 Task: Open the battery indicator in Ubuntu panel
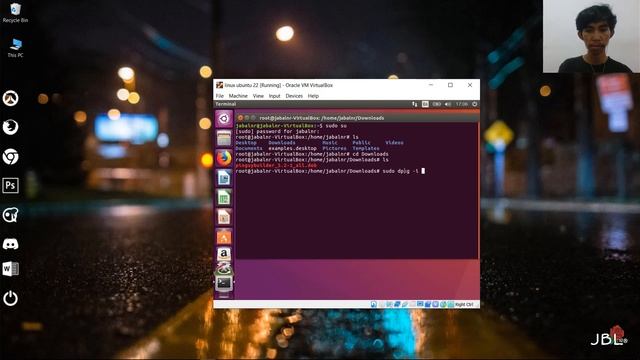tap(436, 104)
